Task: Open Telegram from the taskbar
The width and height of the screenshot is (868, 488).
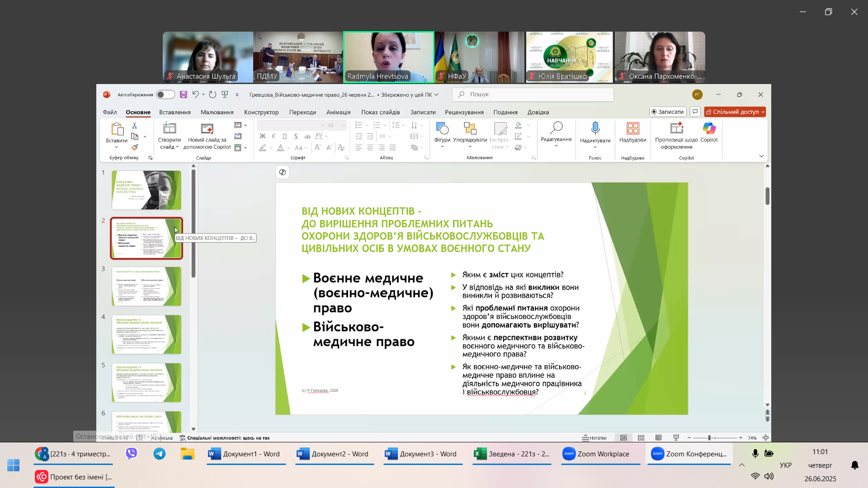Action: pos(159,454)
